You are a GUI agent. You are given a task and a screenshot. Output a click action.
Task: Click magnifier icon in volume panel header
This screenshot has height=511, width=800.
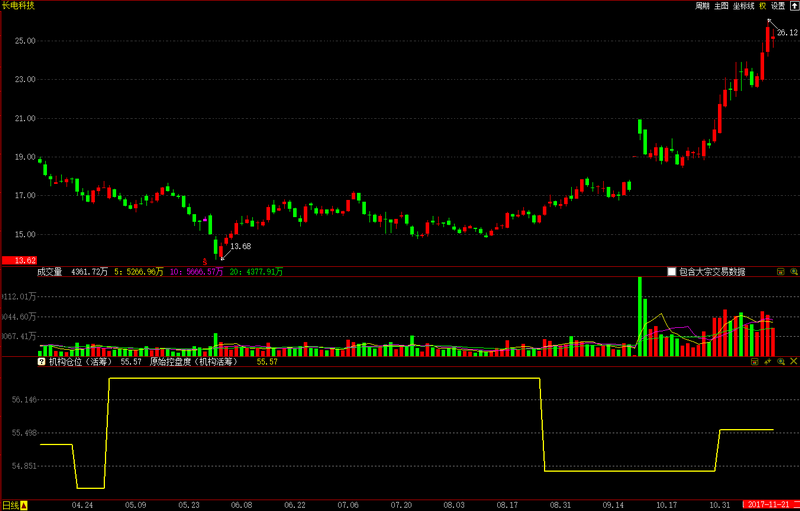793,271
